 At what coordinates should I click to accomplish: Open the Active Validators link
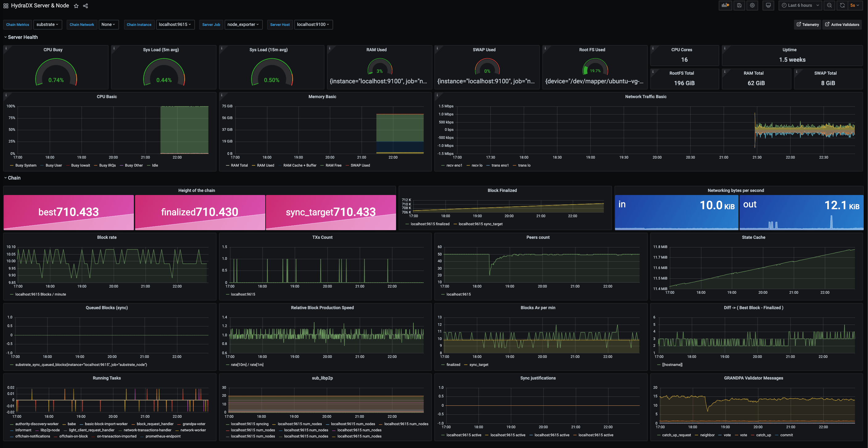tap(842, 25)
